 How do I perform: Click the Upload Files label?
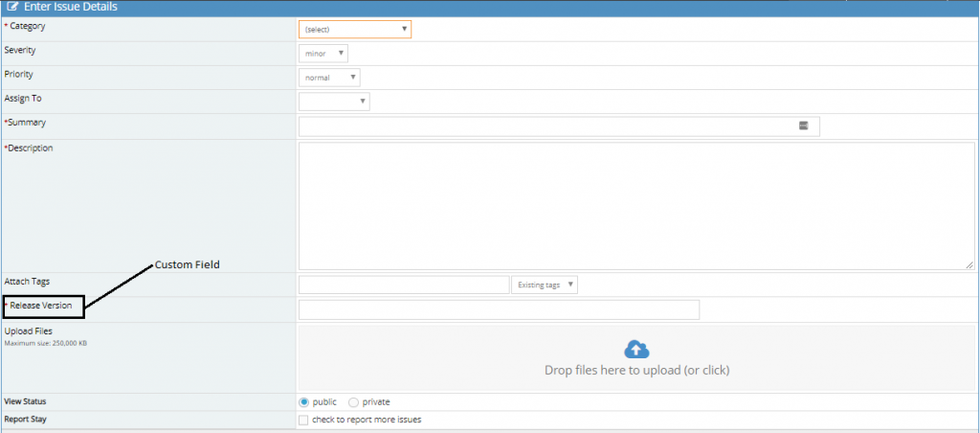pyautogui.click(x=29, y=331)
